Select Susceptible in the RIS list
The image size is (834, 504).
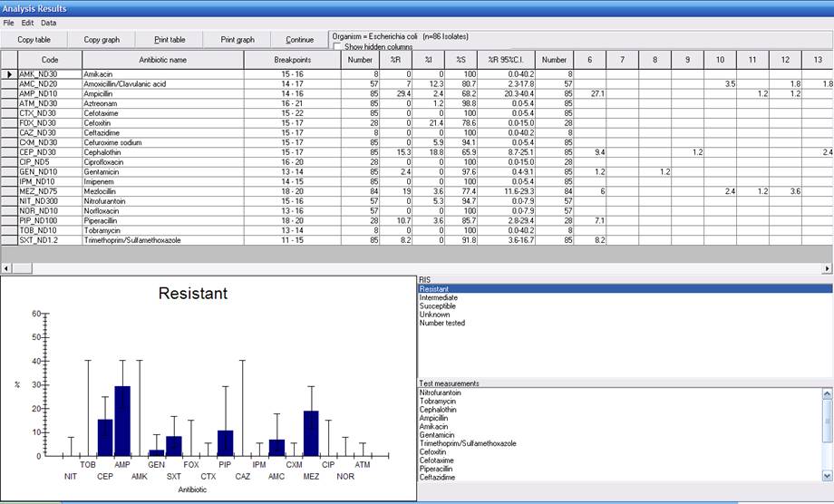pos(438,306)
